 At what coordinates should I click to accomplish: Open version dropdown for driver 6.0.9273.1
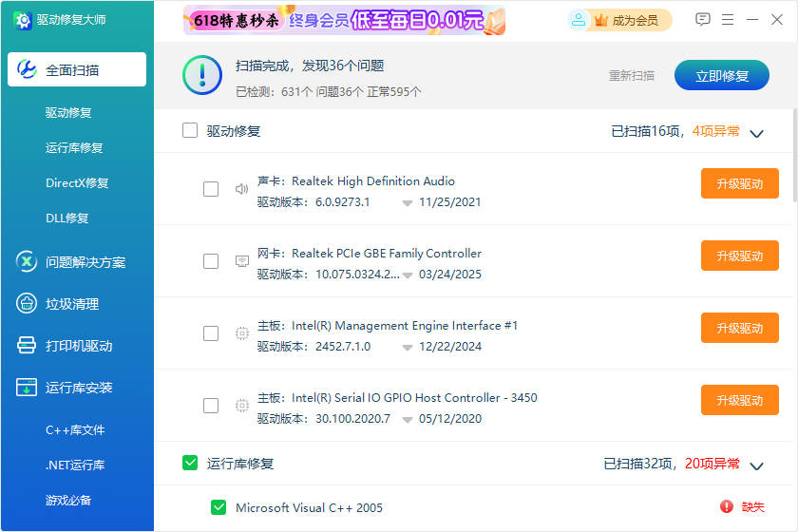[x=408, y=203]
